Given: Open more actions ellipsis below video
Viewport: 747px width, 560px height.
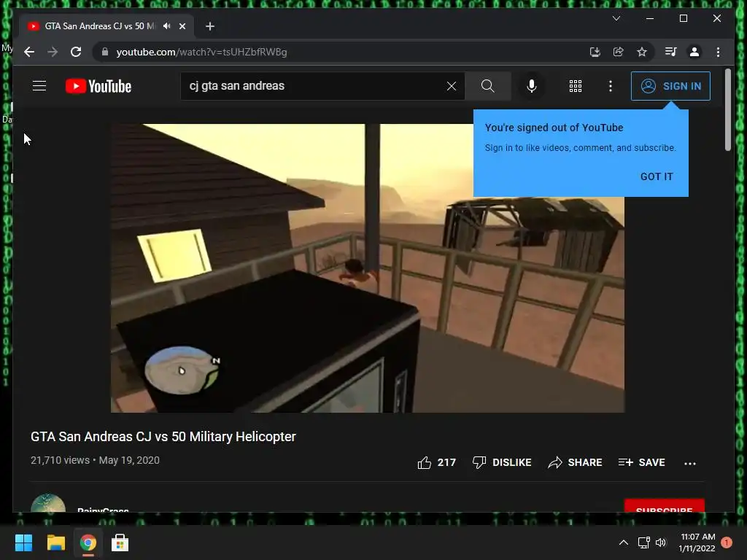Looking at the screenshot, I should [689, 463].
